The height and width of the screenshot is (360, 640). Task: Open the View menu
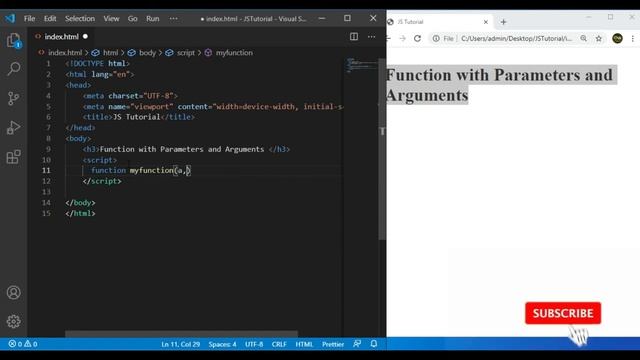pyautogui.click(x=111, y=18)
